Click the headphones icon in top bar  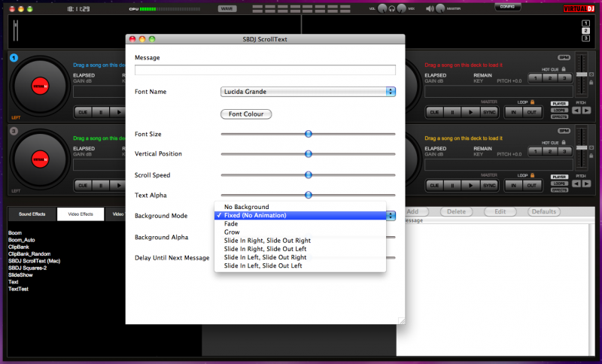click(392, 9)
